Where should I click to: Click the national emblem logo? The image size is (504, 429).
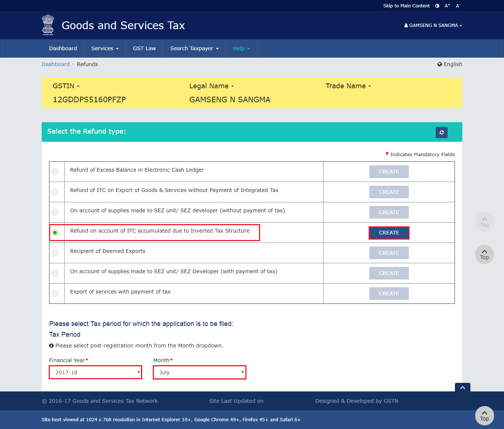48,25
